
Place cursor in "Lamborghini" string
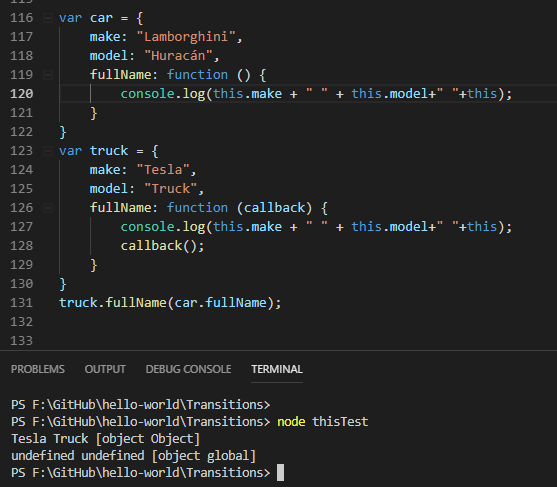pyautogui.click(x=186, y=37)
